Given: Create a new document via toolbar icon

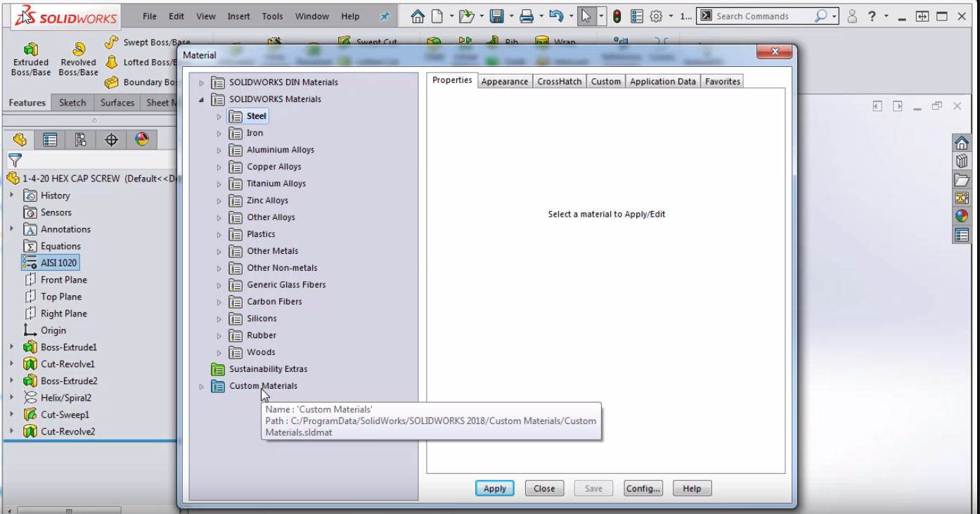Looking at the screenshot, I should [x=437, y=16].
